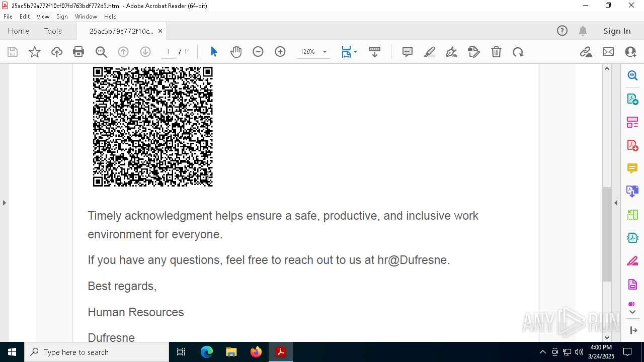The image size is (644, 362).
Task: Click the delete trash icon
Action: [x=496, y=52]
